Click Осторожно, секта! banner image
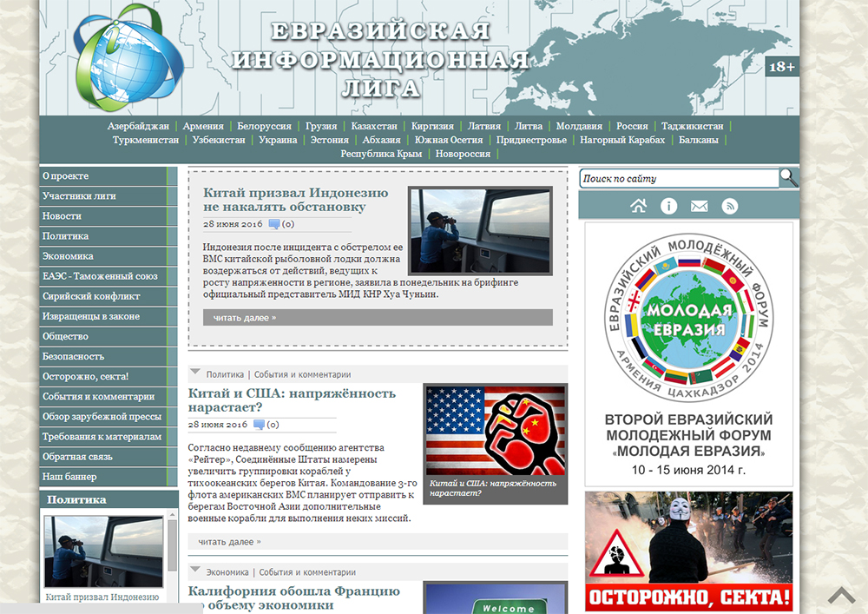This screenshot has height=614, width=868. [x=688, y=551]
